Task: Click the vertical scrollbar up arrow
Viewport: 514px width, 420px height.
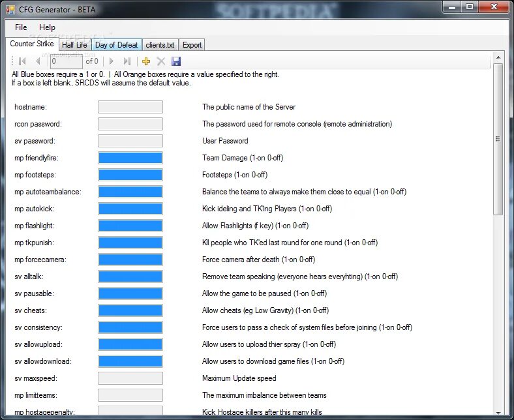Action: (498, 57)
